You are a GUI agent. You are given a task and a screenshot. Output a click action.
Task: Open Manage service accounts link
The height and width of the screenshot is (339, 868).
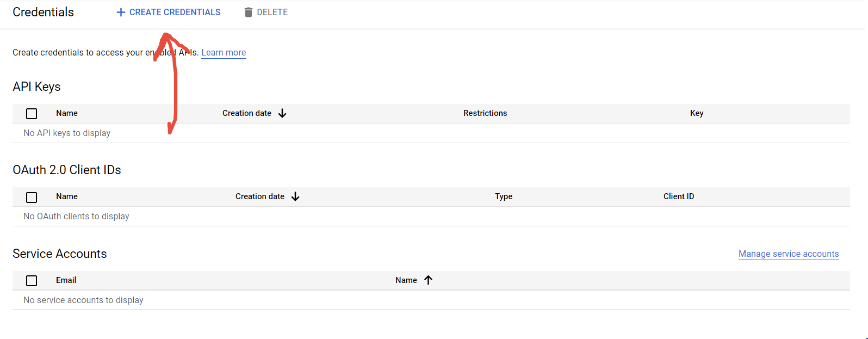click(789, 254)
